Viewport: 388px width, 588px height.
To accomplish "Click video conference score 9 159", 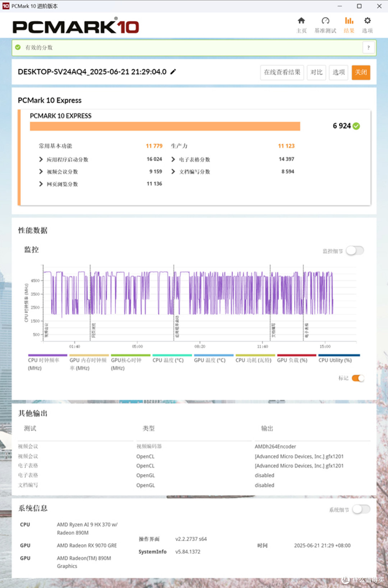I will click(156, 172).
